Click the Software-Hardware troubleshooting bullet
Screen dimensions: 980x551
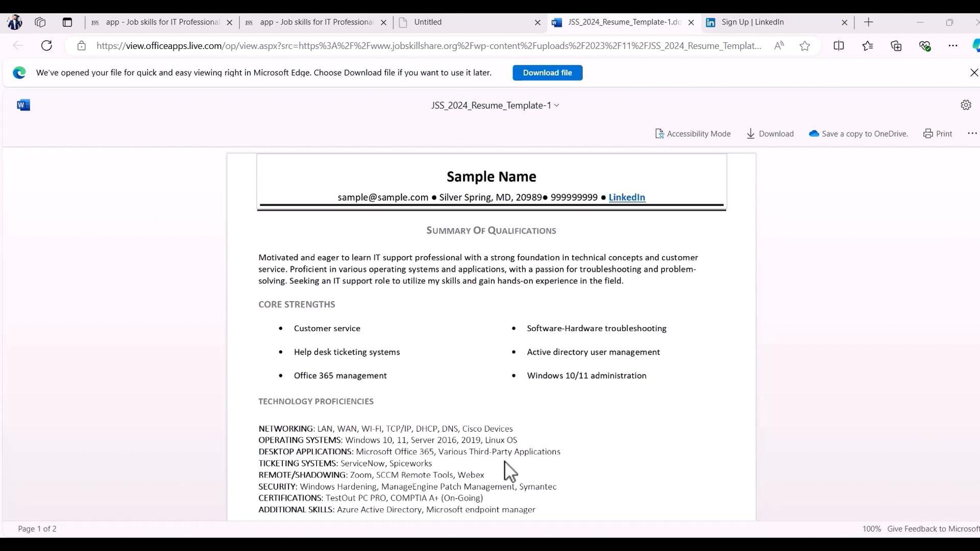click(x=597, y=329)
